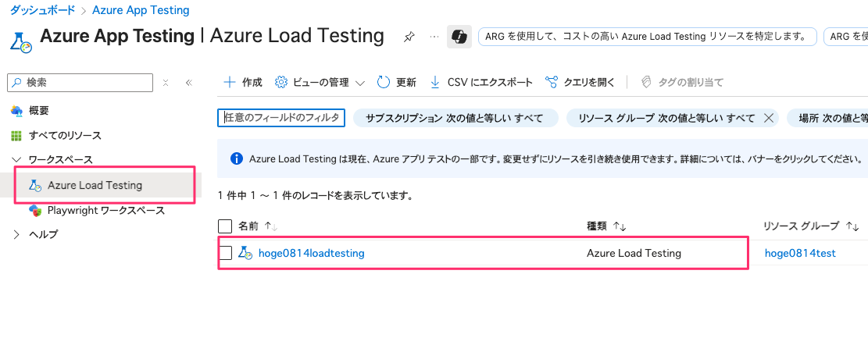Select Azure Load Testing sidebar item
Screen dimensions: 868x338
[95, 185]
